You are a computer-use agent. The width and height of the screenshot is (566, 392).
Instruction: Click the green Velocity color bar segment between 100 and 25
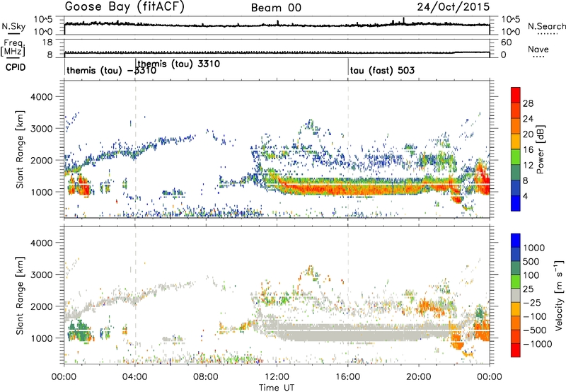click(x=516, y=282)
